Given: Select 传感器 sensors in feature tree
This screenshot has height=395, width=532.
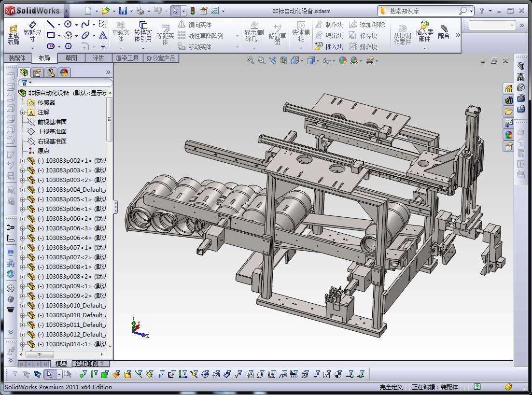Looking at the screenshot, I should [x=46, y=102].
